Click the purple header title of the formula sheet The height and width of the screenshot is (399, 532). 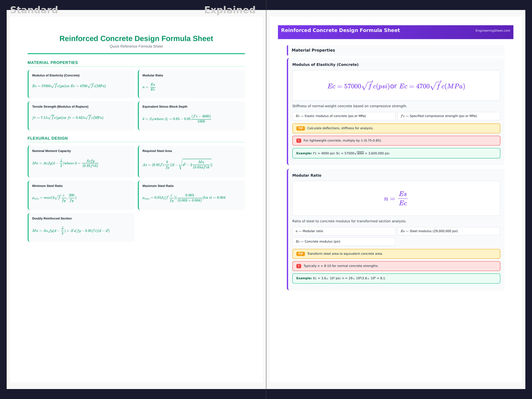[x=340, y=30]
